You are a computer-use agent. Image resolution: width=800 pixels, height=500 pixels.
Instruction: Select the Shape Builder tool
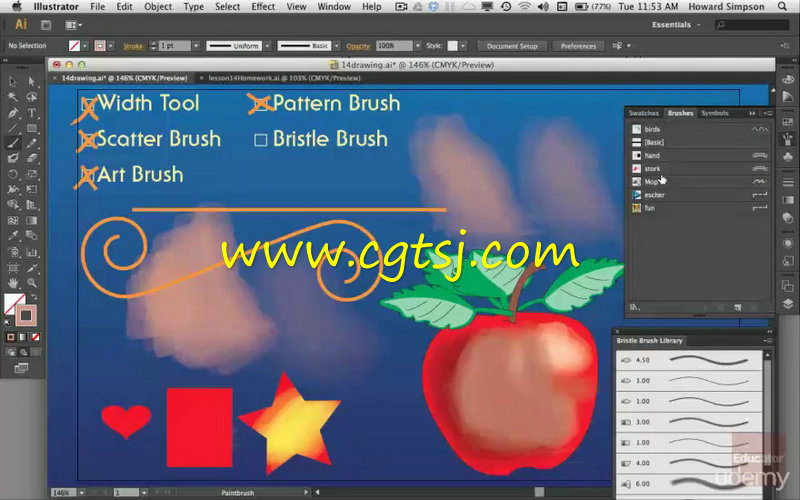tap(13, 205)
